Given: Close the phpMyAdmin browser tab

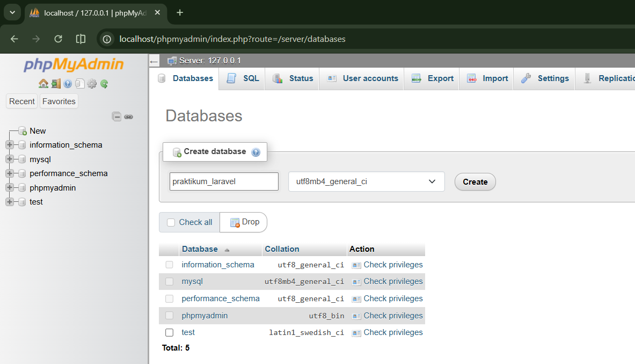Looking at the screenshot, I should 157,12.
